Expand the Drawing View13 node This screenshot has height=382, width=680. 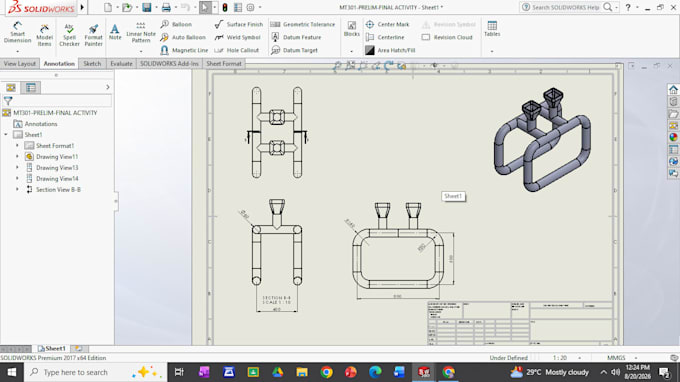pyautogui.click(x=17, y=167)
